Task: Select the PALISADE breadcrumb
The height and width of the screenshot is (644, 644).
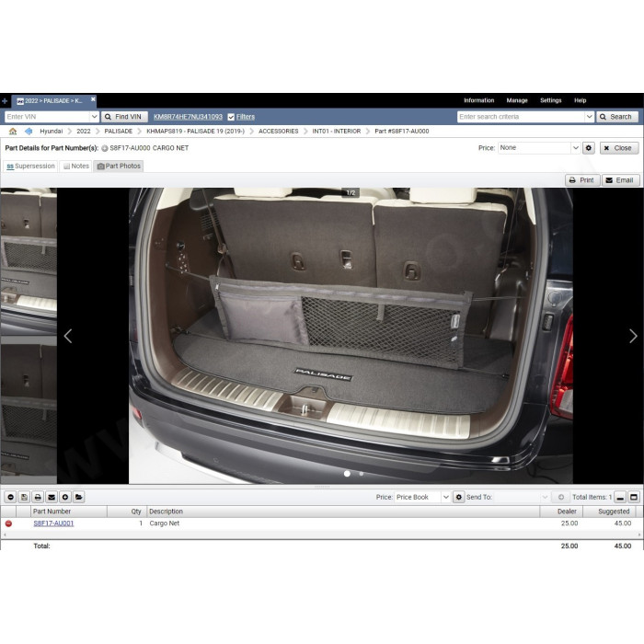Action: [119, 131]
